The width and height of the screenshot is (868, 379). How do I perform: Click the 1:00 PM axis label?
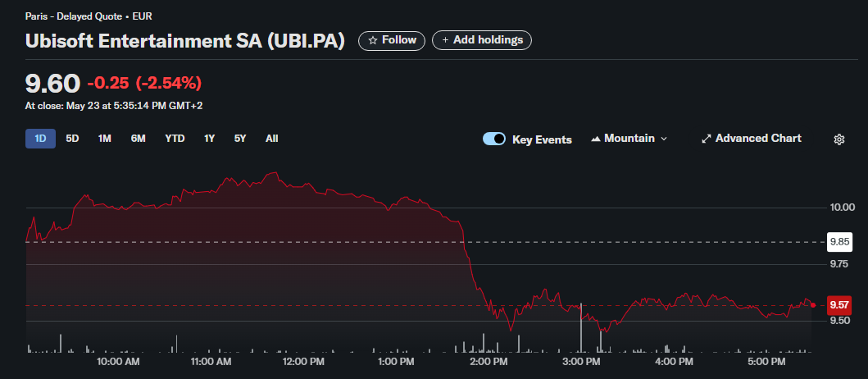395,362
